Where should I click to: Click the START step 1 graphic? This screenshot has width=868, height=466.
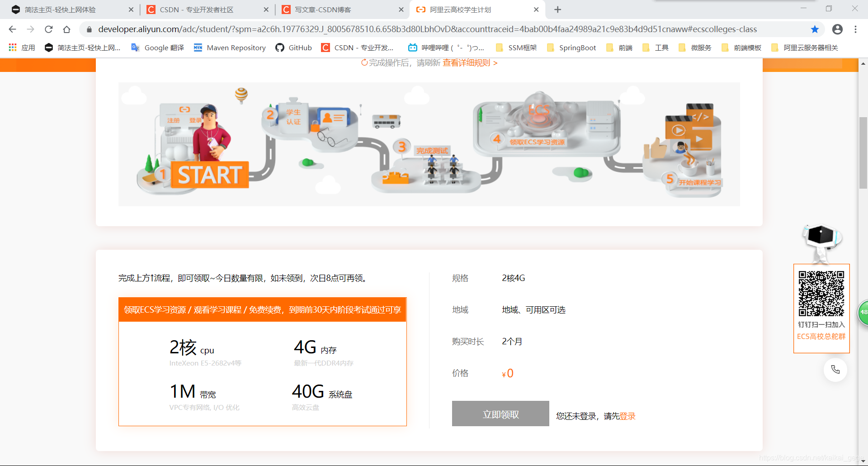(x=209, y=175)
